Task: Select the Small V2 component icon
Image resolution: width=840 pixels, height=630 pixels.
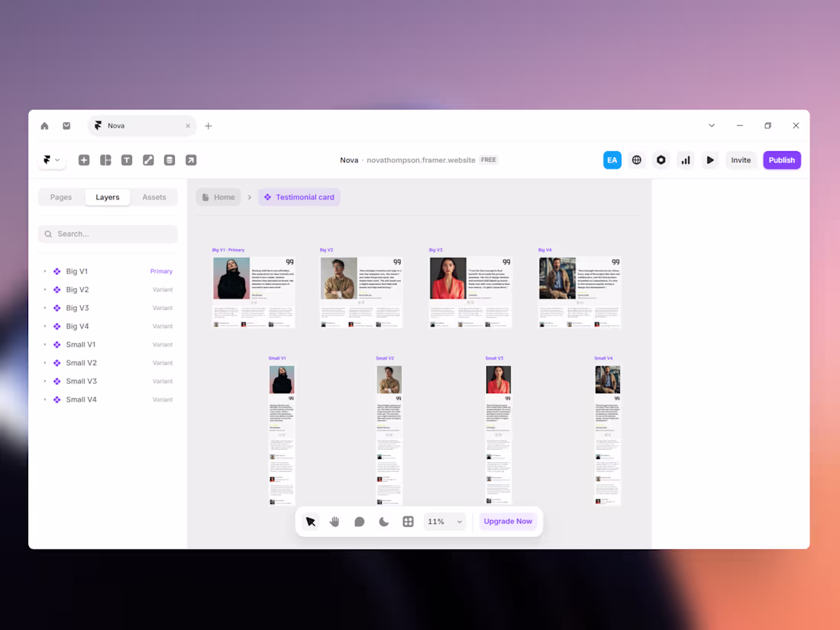Action: (x=57, y=363)
